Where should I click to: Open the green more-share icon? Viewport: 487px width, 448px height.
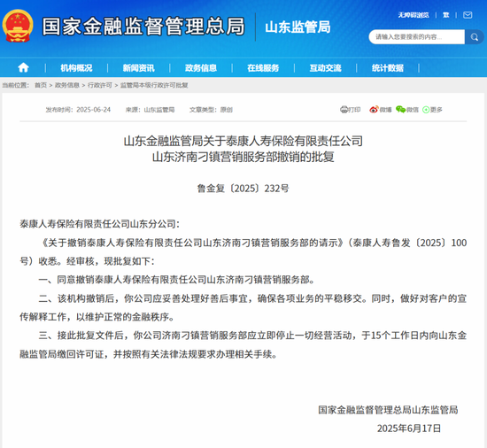pos(426,110)
